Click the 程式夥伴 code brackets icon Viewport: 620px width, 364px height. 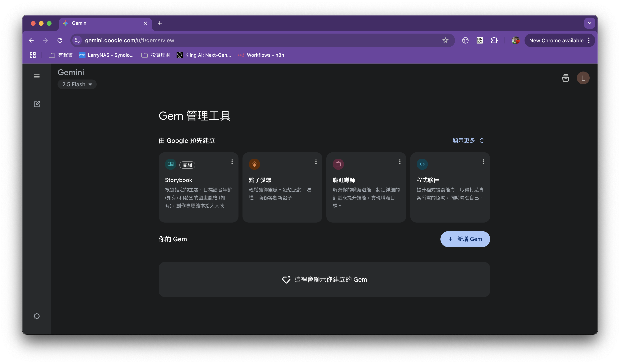point(422,164)
